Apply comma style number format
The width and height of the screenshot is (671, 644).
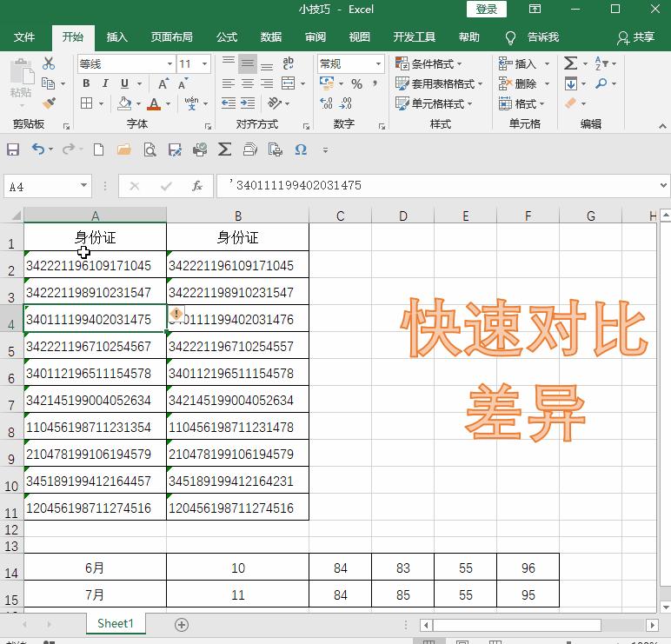[375, 83]
